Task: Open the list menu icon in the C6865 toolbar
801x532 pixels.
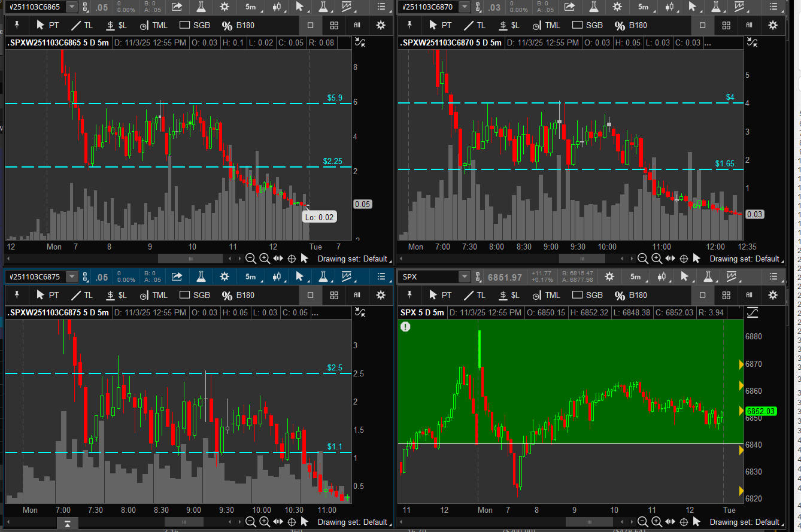Action: [x=381, y=7]
